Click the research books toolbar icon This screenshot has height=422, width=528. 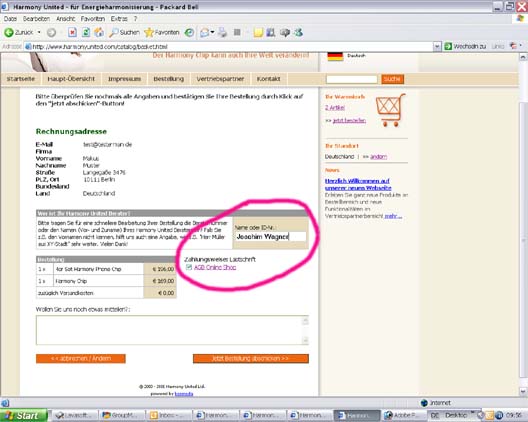coord(271,32)
